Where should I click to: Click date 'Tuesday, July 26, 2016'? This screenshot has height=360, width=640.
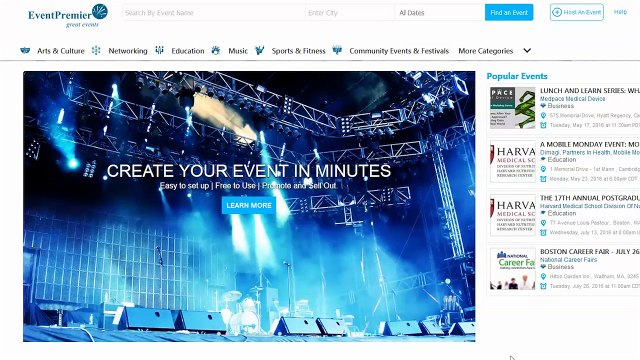tap(594, 286)
